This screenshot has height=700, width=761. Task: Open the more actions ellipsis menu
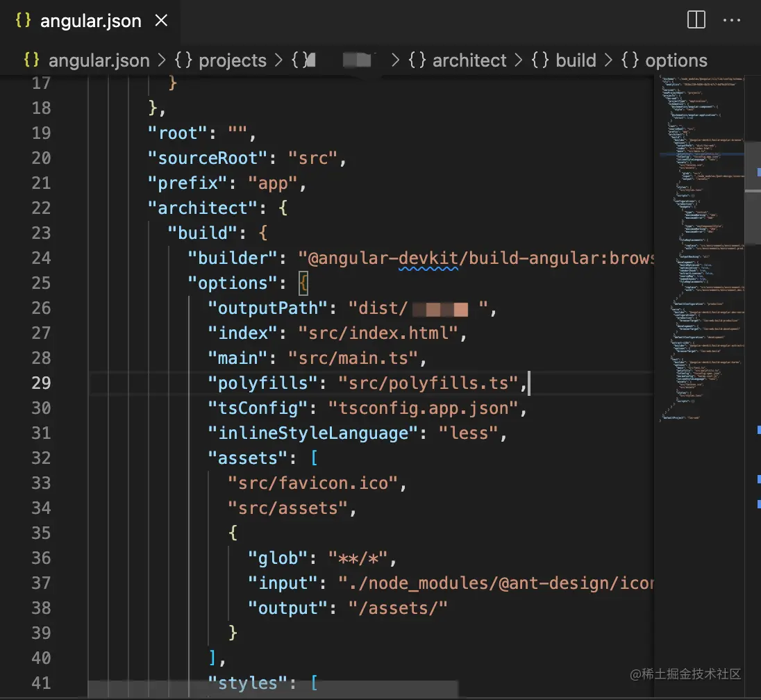[x=732, y=20]
